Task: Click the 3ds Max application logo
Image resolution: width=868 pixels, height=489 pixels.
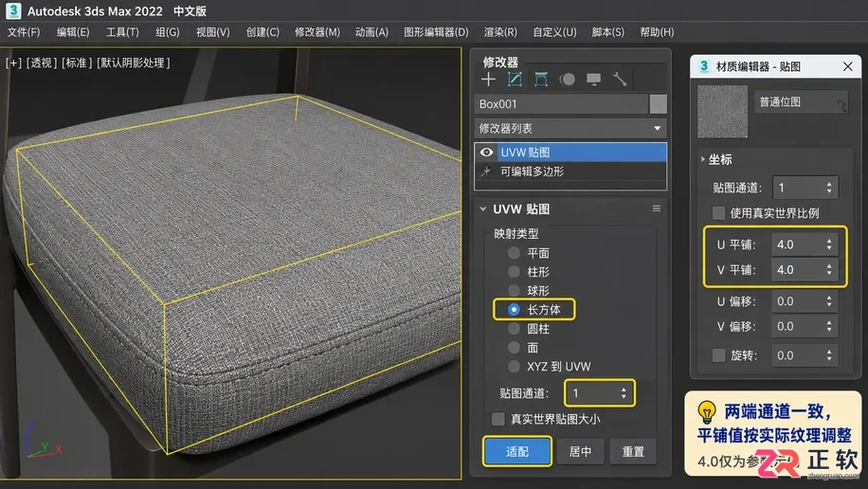Action: 12,10
